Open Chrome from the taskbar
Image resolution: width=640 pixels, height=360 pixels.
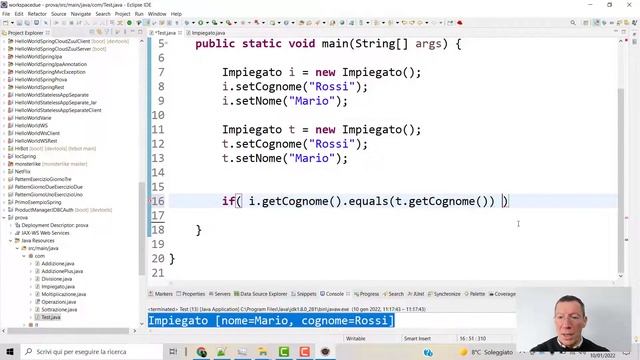click(x=201, y=352)
